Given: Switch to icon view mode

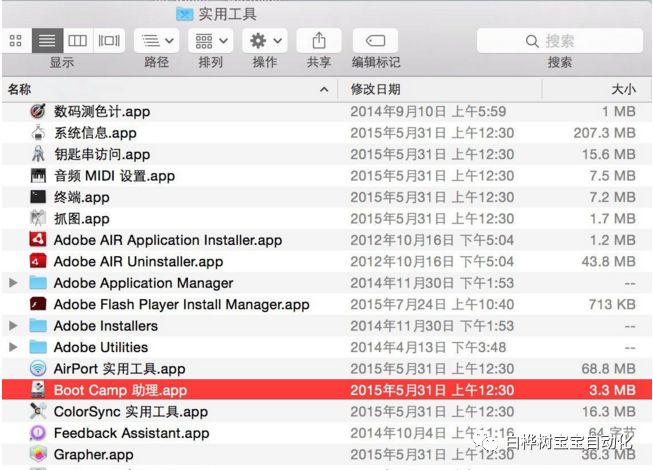Looking at the screenshot, I should coord(16,40).
